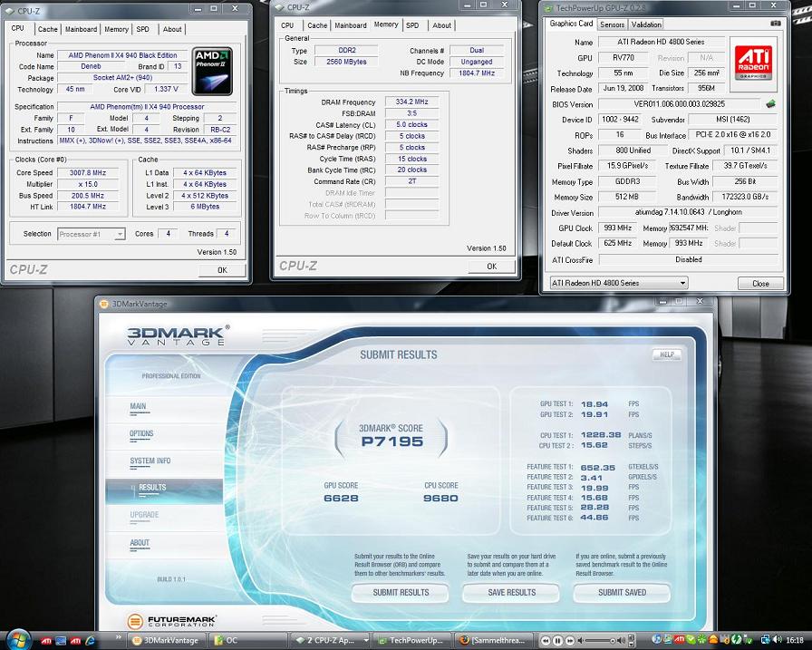Expand quick launch overflow chevron
This screenshot has height=650, width=812.
(x=118, y=637)
